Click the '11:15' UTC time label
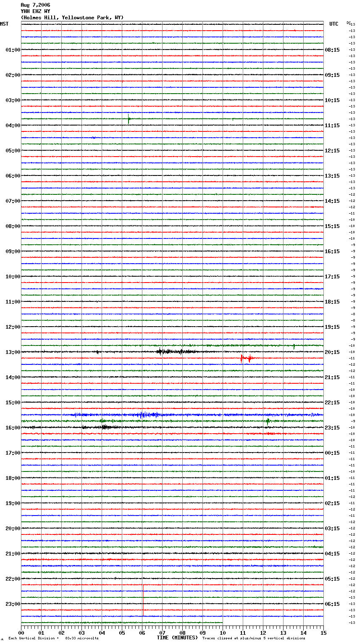357x644 pixels. click(332, 126)
